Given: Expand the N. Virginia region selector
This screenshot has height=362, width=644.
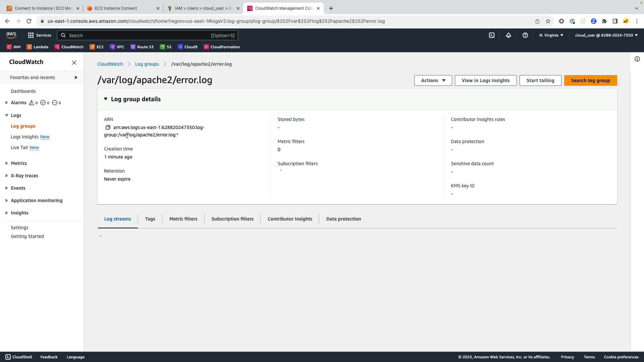Looking at the screenshot, I should coord(551,35).
